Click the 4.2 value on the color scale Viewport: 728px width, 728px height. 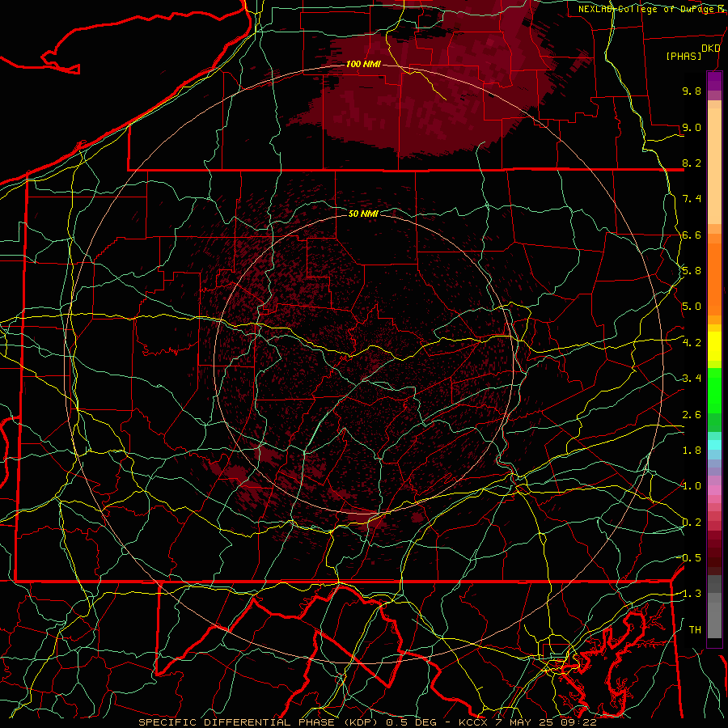[x=692, y=343]
